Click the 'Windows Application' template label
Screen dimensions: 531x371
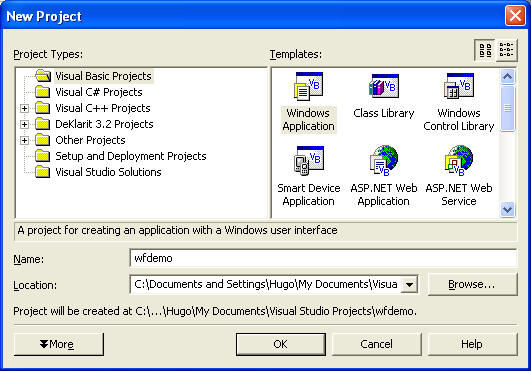[308, 119]
